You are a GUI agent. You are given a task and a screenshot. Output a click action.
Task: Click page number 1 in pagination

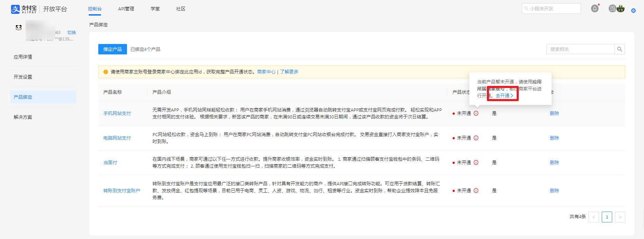pyautogui.click(x=607, y=217)
